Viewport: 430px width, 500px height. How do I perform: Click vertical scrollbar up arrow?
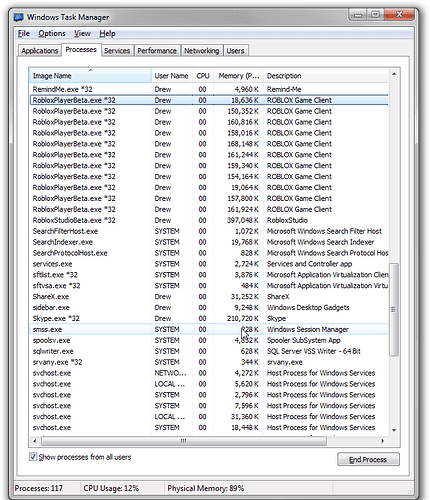394,74
